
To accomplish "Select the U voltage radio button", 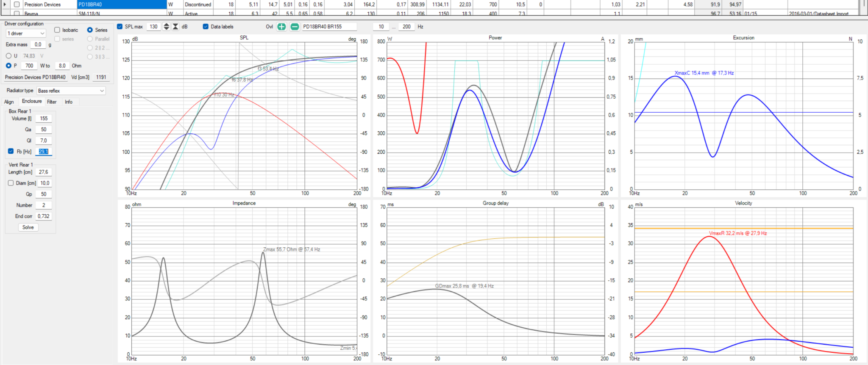I will point(8,56).
